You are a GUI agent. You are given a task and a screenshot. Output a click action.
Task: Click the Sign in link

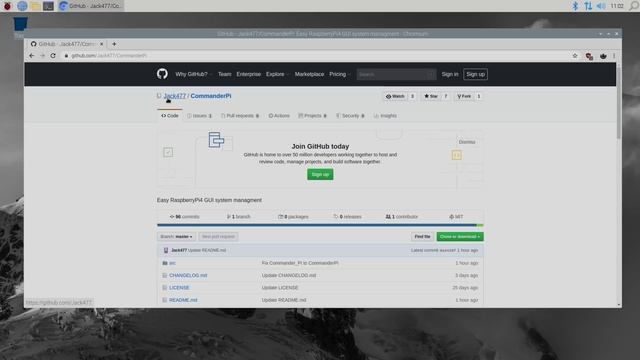coord(450,74)
